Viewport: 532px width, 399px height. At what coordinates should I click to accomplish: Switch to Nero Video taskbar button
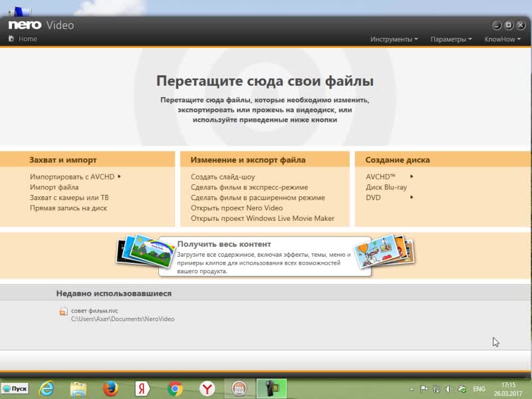click(271, 389)
